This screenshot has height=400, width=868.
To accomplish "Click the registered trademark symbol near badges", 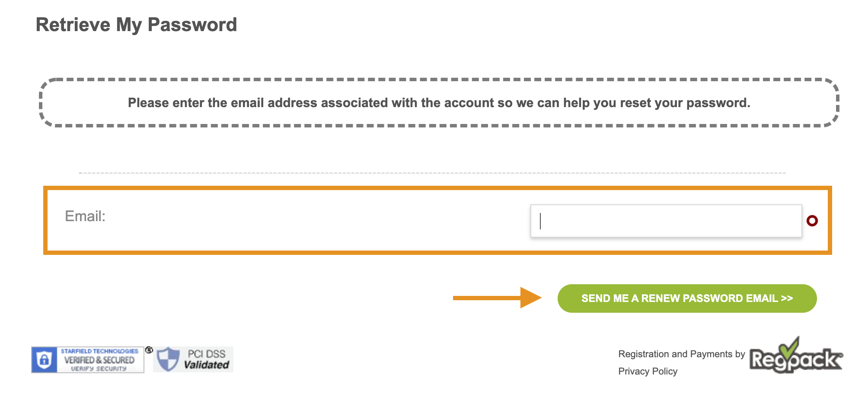I will [x=149, y=350].
